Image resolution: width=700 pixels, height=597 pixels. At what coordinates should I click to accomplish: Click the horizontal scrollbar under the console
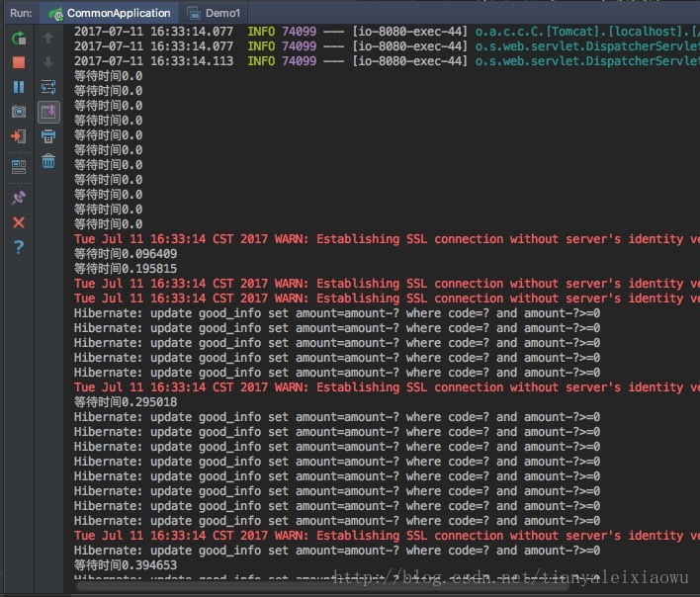[x=323, y=585]
